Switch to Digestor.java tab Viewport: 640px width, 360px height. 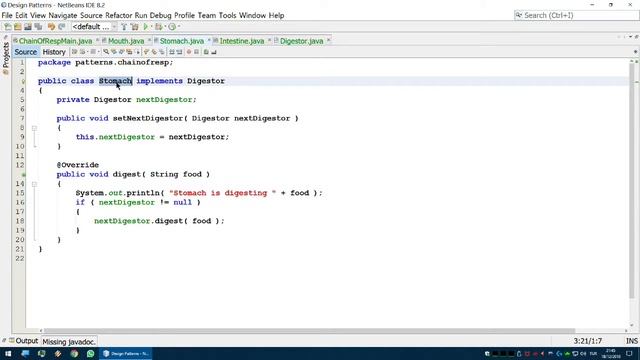pos(301,41)
